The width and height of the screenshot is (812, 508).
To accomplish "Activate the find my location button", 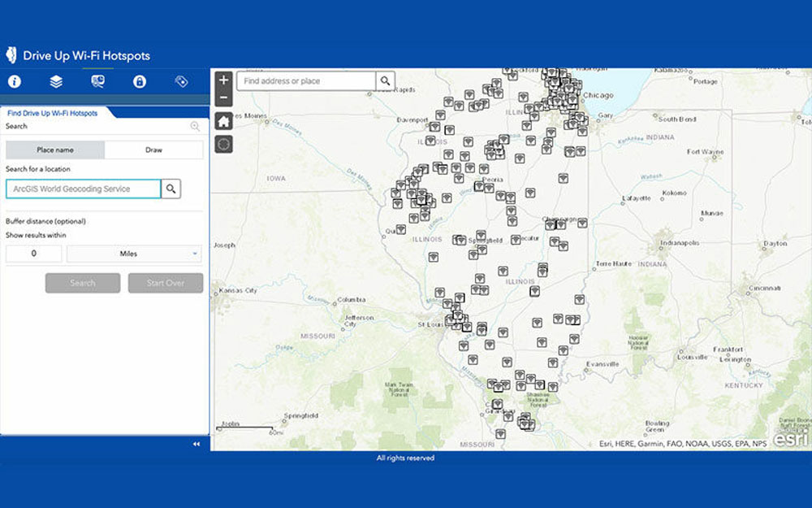I will tap(224, 144).
